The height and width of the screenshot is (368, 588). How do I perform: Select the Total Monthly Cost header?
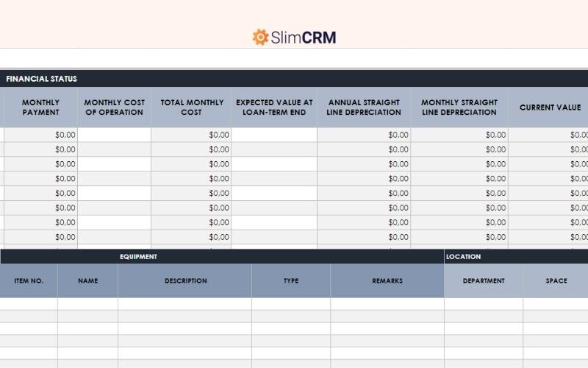click(191, 107)
